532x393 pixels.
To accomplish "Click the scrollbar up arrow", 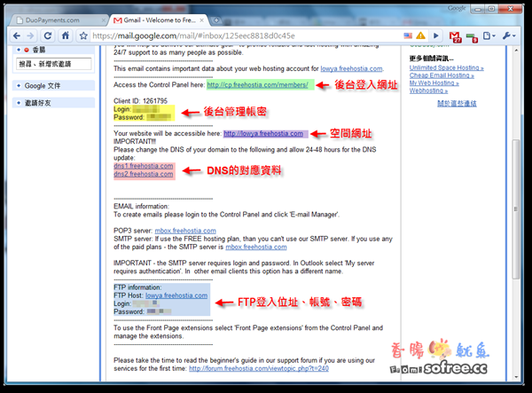I will coord(516,50).
